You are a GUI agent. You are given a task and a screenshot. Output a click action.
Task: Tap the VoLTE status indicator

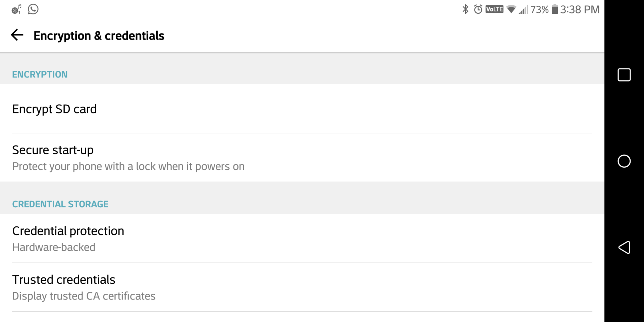coord(494,9)
